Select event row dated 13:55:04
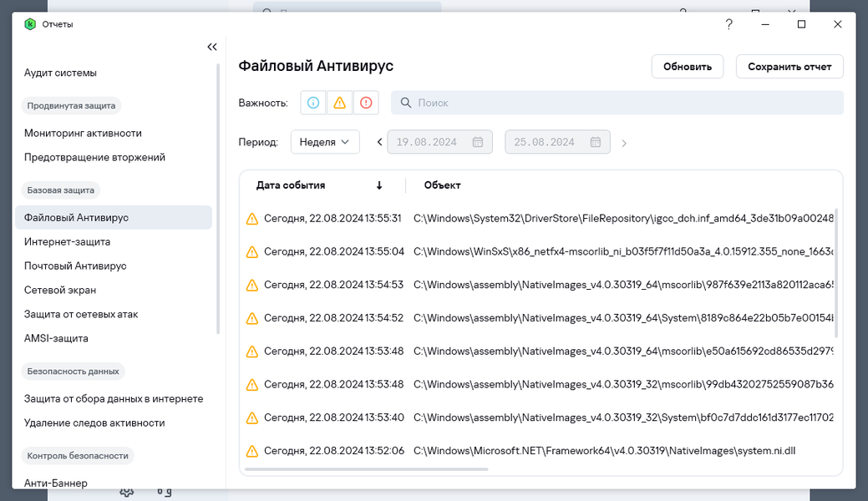The image size is (868, 501). 539,252
